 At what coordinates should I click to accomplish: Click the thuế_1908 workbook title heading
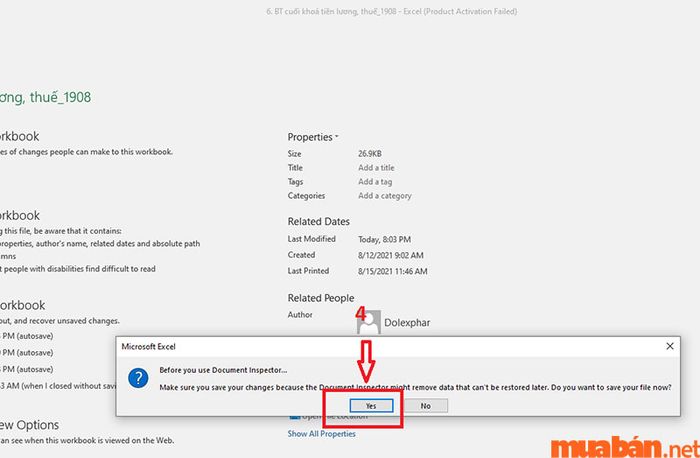tap(45, 97)
